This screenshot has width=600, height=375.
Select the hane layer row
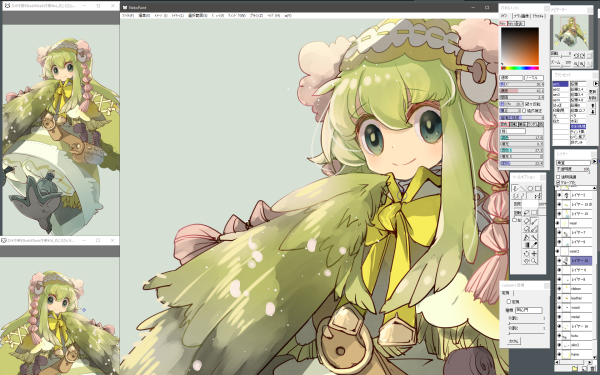[x=574, y=354]
